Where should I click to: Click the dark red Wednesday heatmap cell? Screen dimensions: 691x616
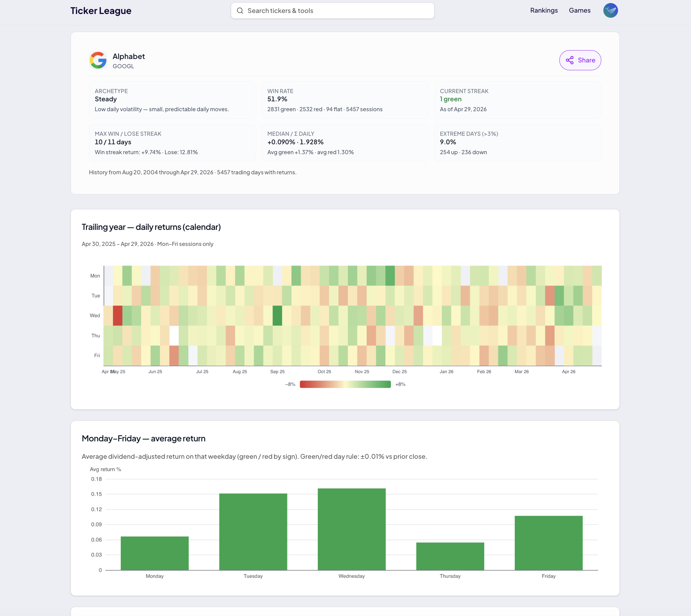click(118, 316)
